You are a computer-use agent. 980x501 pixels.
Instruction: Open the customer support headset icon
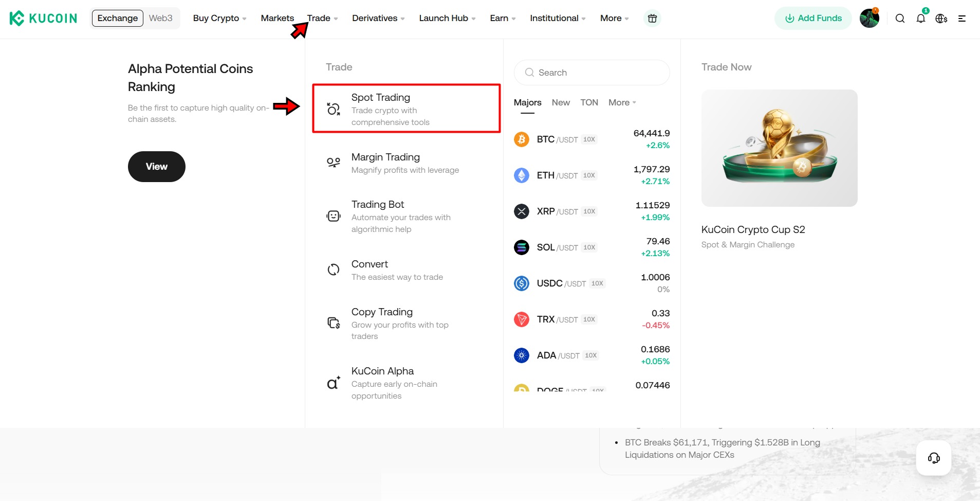(x=934, y=458)
